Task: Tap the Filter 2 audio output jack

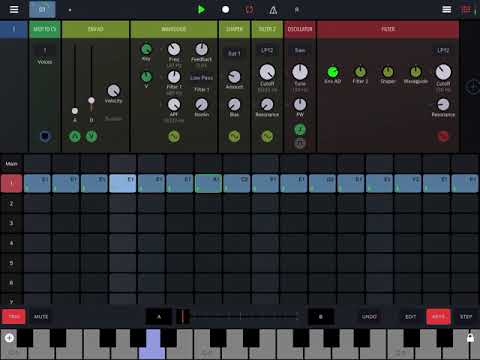Action: (267, 136)
